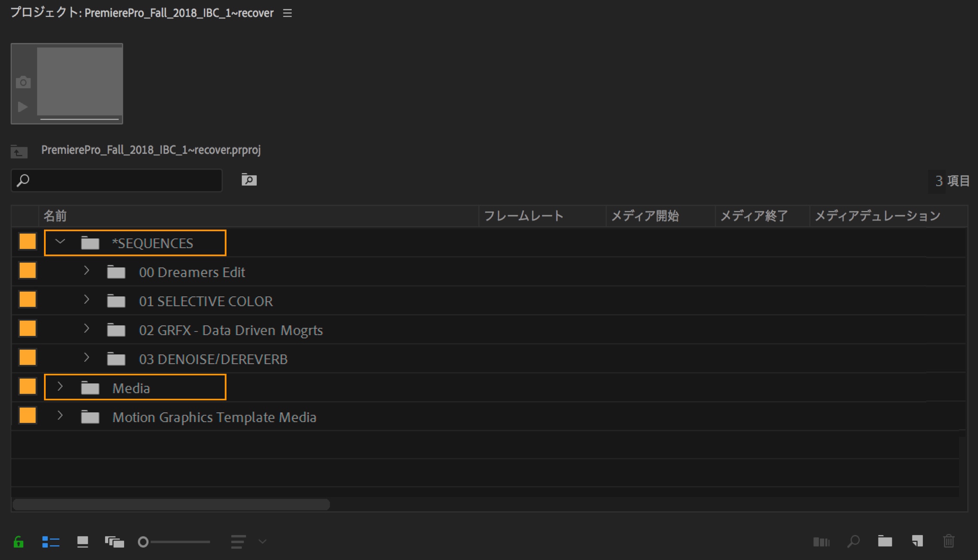Select the 03 DENOISE/DEREVERB folder icon
Viewport: 978px width, 560px height.
(116, 359)
